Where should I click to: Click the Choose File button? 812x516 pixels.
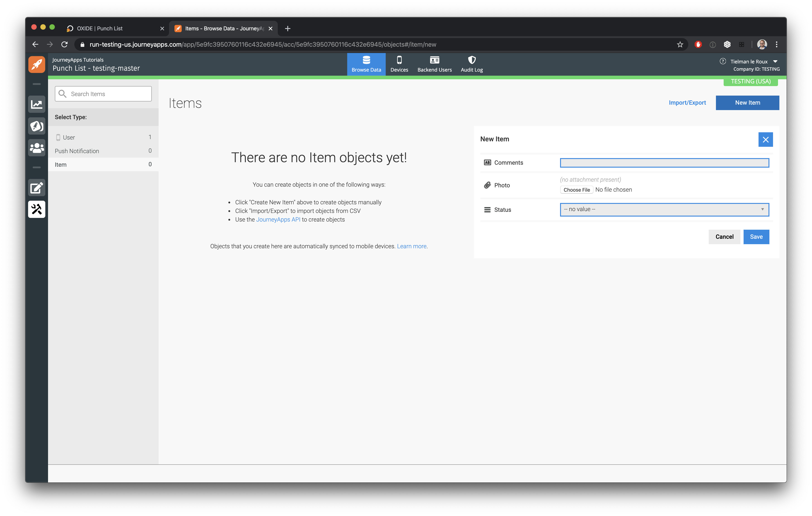(576, 190)
